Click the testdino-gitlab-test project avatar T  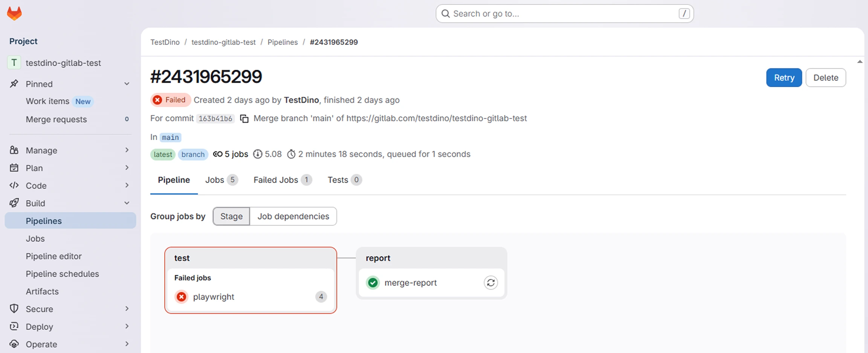14,63
